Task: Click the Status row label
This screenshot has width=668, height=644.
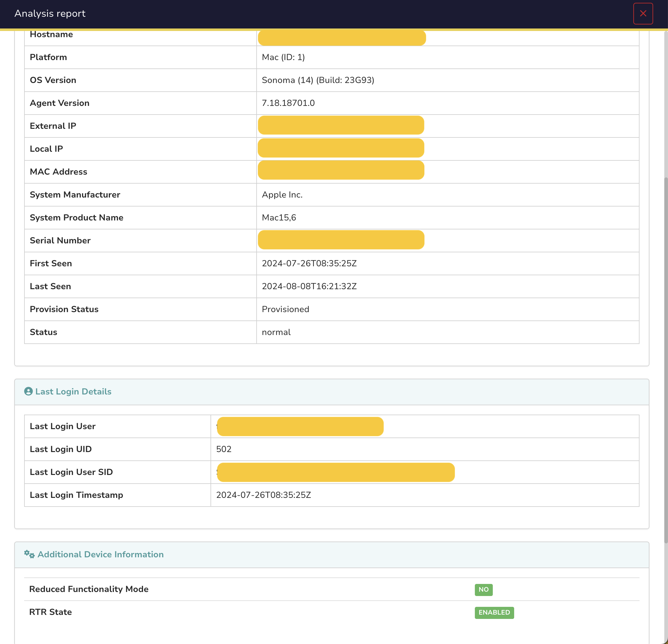Action: [43, 332]
